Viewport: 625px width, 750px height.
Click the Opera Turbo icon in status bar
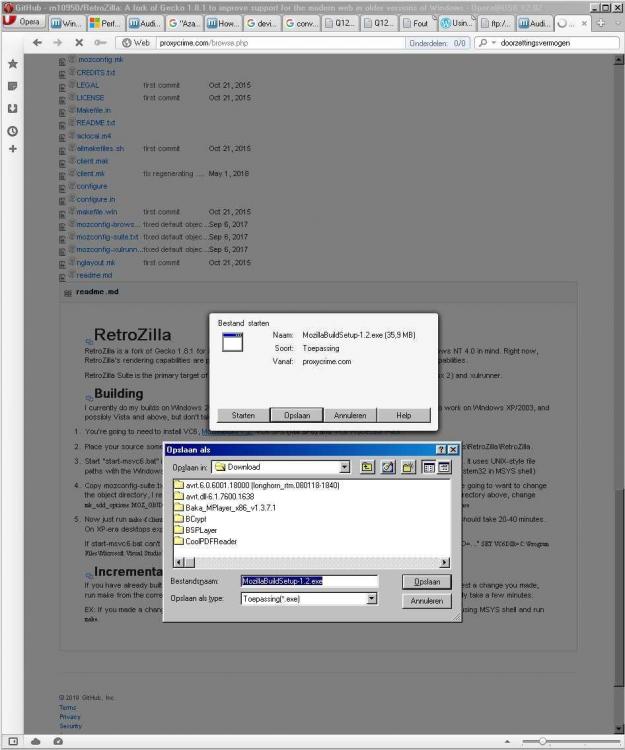(58, 741)
